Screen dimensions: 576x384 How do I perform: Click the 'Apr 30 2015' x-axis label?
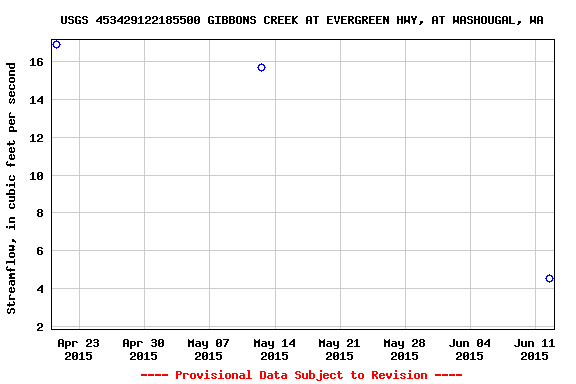coord(143,349)
